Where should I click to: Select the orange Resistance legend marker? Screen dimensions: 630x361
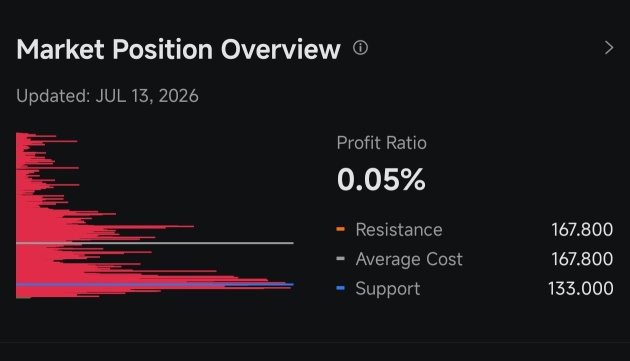coord(340,229)
